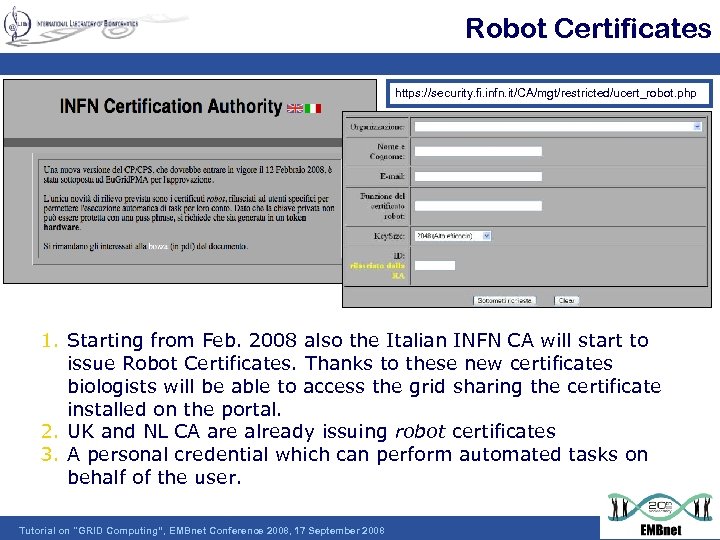Screen dimensions: 720x540
Task: Click the Sottometti richiesta button
Action: pos(504,300)
